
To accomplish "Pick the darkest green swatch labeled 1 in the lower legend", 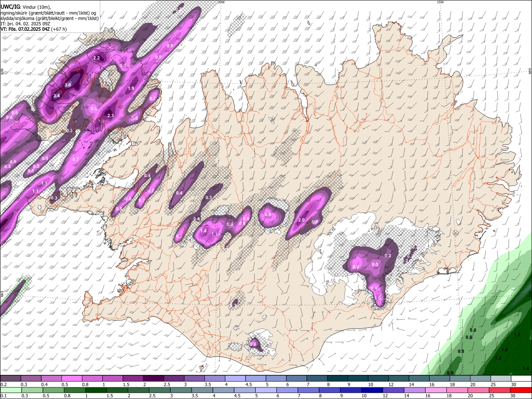I will 96,390.
